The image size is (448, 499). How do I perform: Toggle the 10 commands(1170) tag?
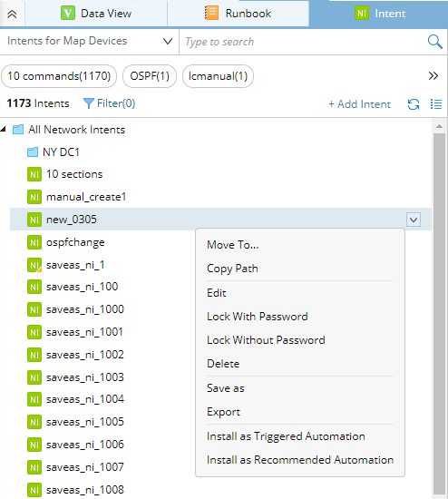(x=59, y=76)
